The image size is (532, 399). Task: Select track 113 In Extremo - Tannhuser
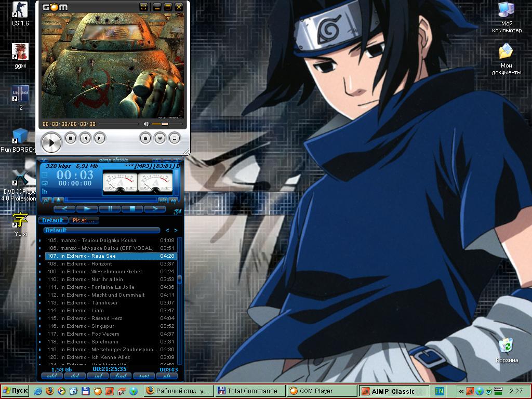coord(111,303)
